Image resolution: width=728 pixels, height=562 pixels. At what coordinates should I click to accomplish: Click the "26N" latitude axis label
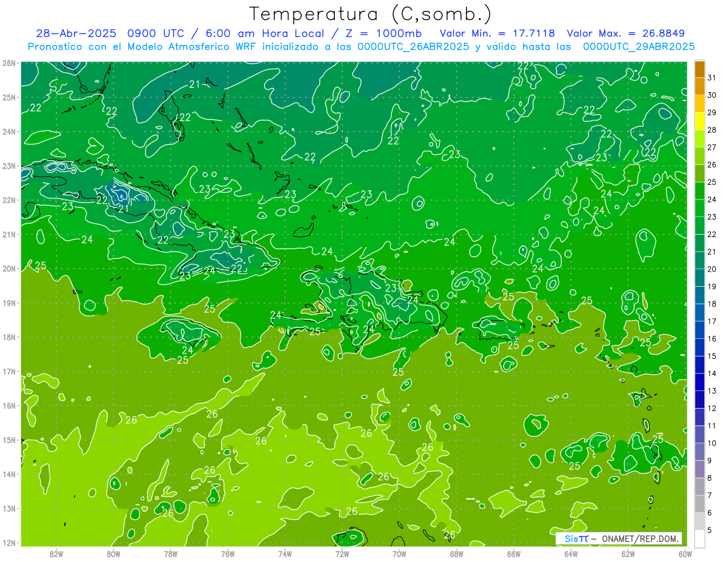[8, 63]
